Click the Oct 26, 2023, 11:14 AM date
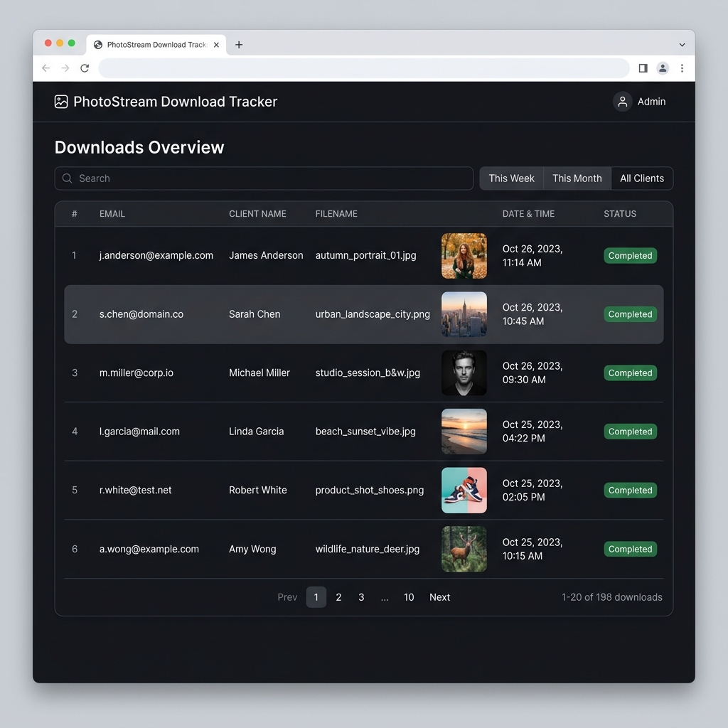This screenshot has width=728, height=728. [x=532, y=256]
